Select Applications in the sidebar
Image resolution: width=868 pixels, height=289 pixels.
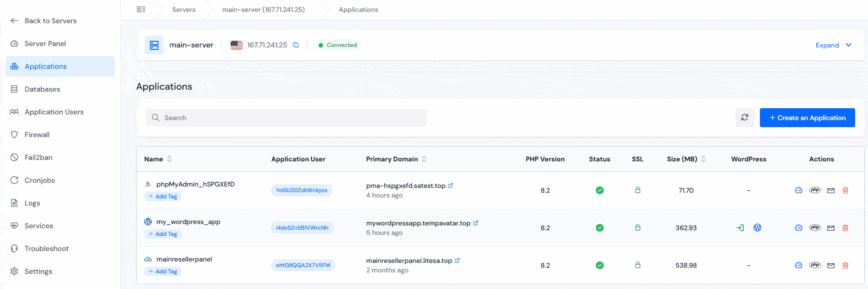(60, 66)
